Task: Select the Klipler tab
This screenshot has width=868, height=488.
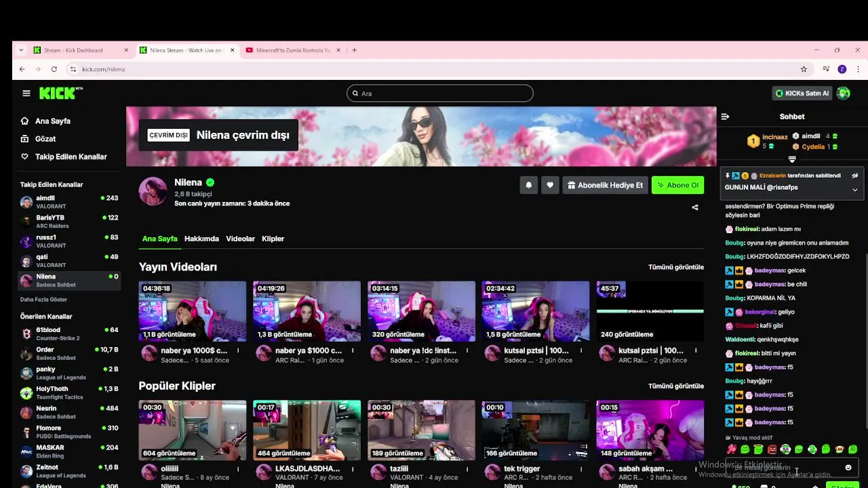Action: click(x=273, y=239)
